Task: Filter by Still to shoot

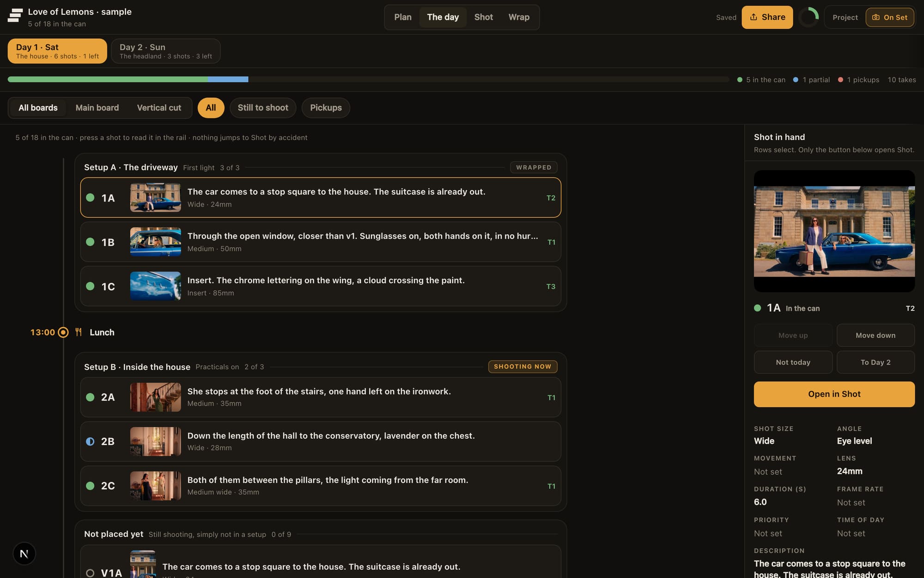Action: pyautogui.click(x=263, y=108)
